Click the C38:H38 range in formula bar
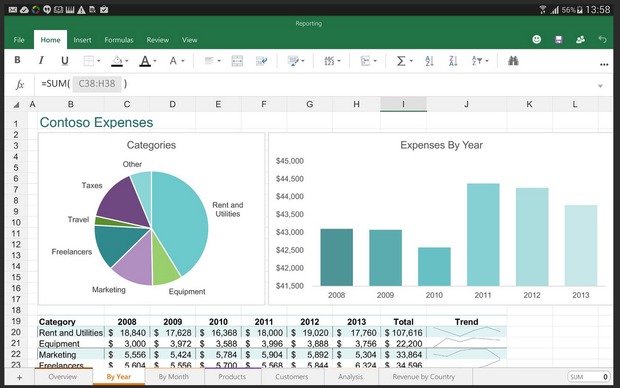The image size is (620, 388). coord(97,84)
